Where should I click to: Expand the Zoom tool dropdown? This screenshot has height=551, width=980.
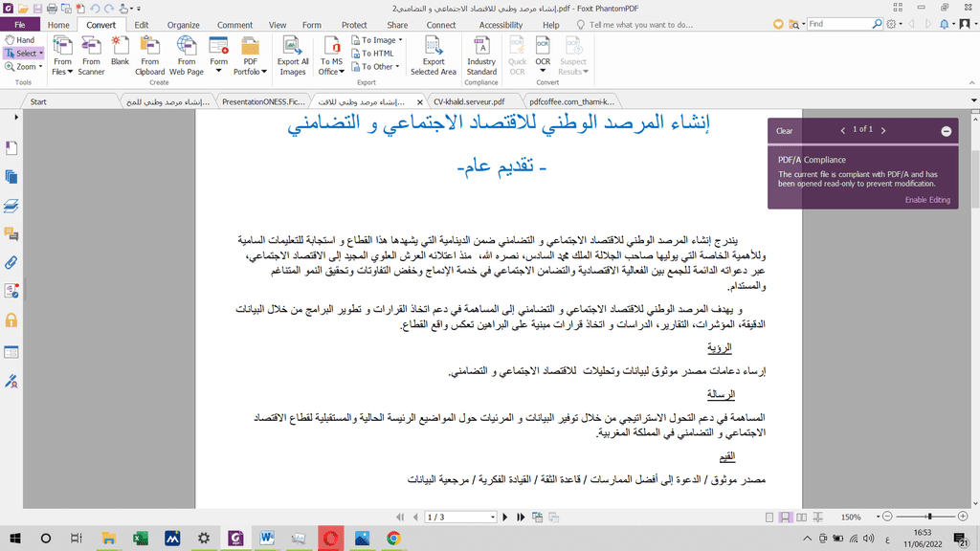(x=40, y=67)
